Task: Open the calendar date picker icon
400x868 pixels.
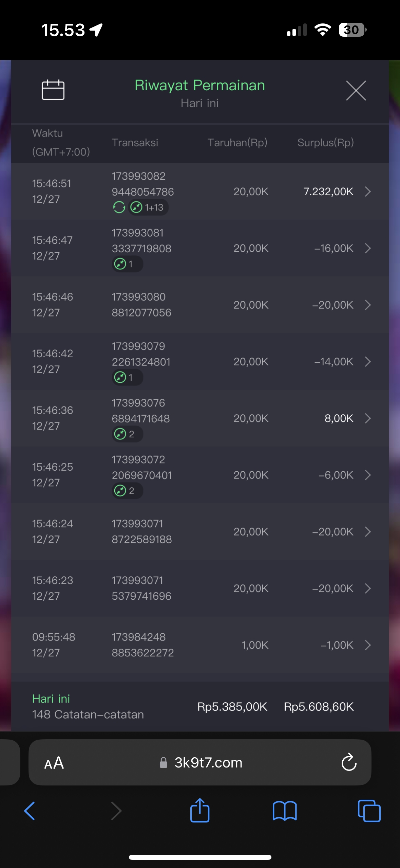Action: pyautogui.click(x=53, y=90)
